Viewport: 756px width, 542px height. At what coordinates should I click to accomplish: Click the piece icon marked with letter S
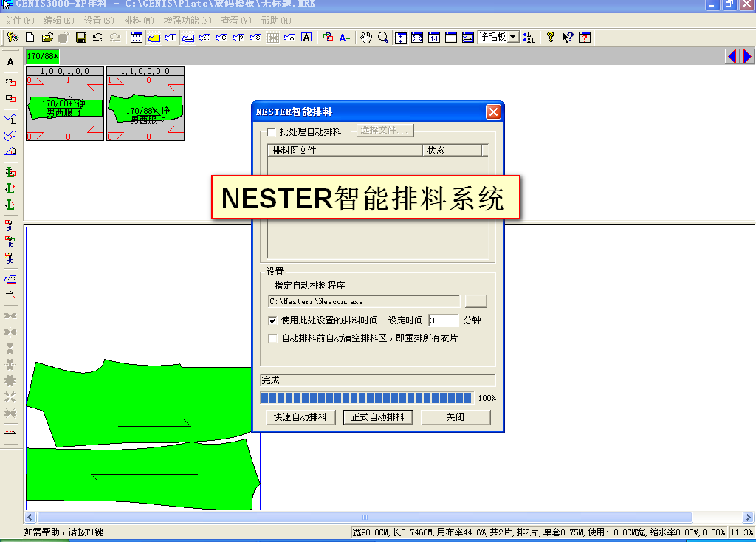coord(255,37)
